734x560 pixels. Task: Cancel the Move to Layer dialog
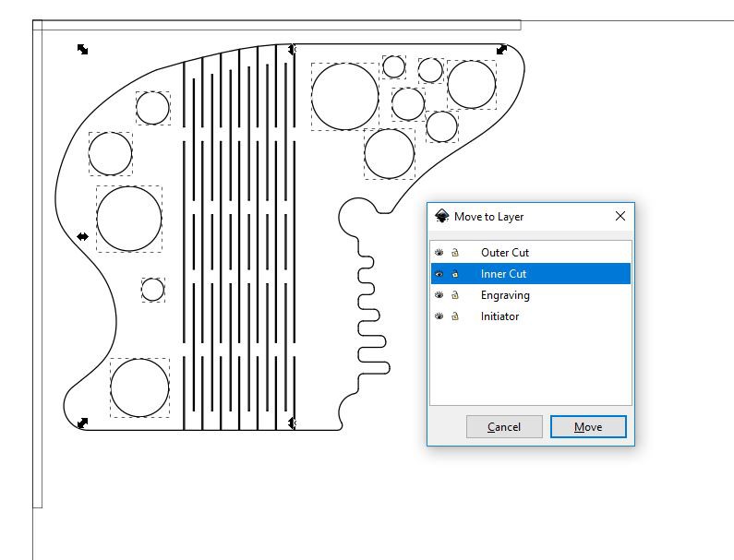pos(504,426)
